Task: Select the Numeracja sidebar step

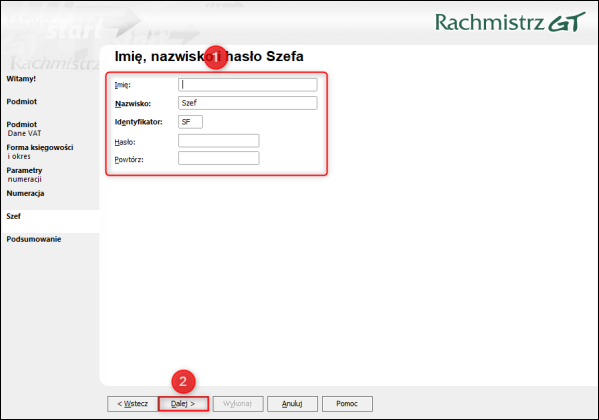Action: pos(25,193)
